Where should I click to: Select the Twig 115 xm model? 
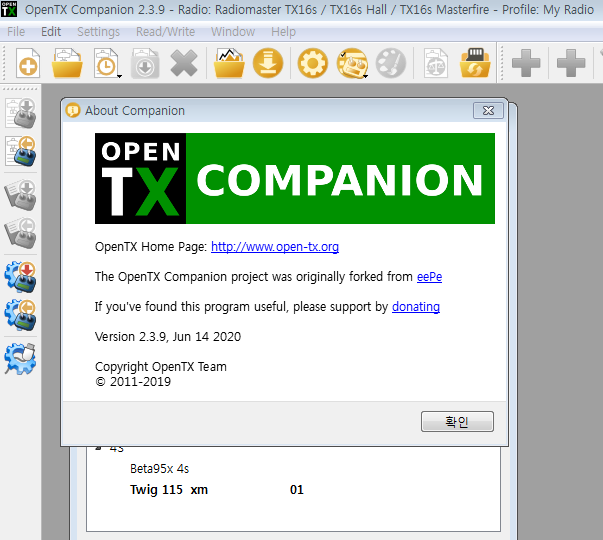coord(169,490)
